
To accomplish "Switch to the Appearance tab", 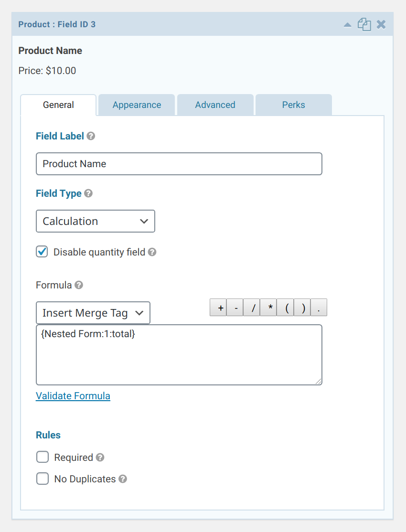I will [x=136, y=105].
